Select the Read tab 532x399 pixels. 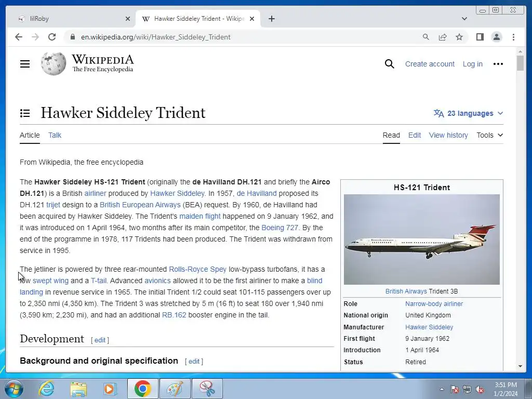[391, 135]
